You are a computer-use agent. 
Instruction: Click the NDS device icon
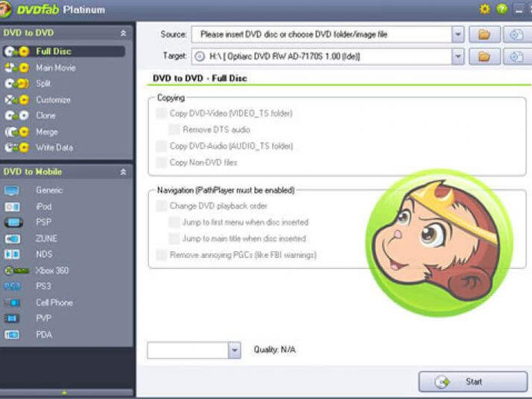[12, 254]
